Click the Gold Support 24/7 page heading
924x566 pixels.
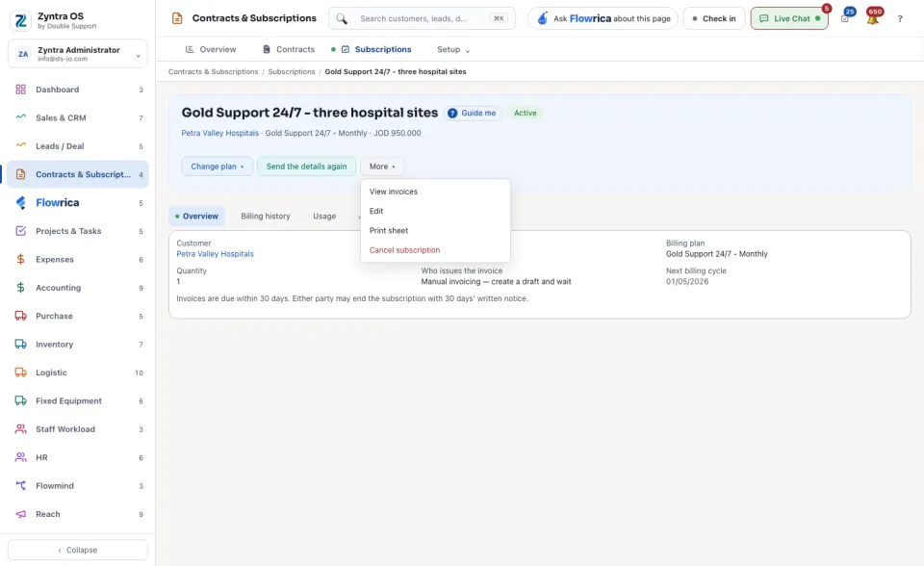(309, 113)
